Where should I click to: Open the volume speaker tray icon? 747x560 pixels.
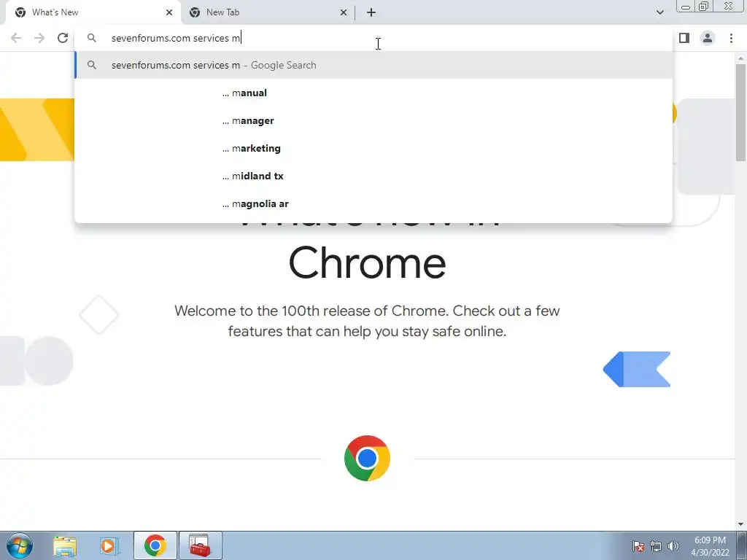[x=673, y=546]
